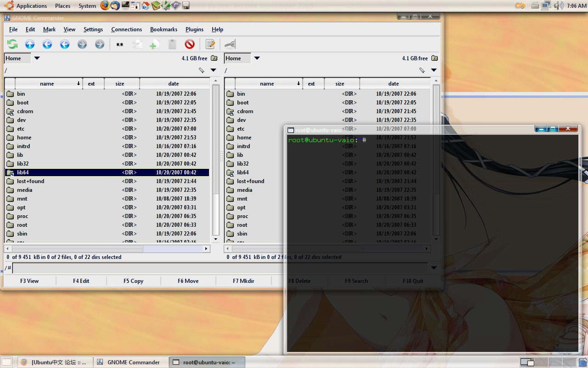Click the red Delete toolbar icon
Image resolution: width=588 pixels, height=368 pixels.
click(x=190, y=44)
